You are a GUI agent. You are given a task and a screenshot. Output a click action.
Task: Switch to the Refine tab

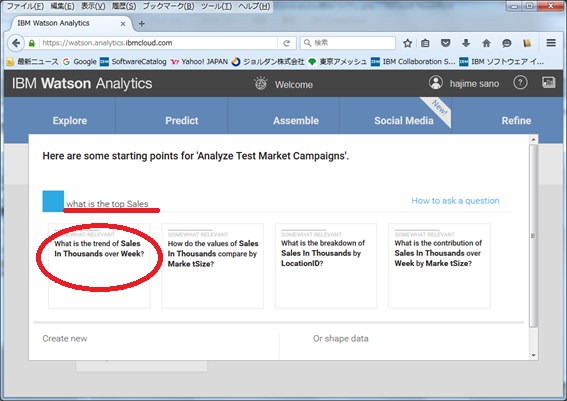(516, 121)
